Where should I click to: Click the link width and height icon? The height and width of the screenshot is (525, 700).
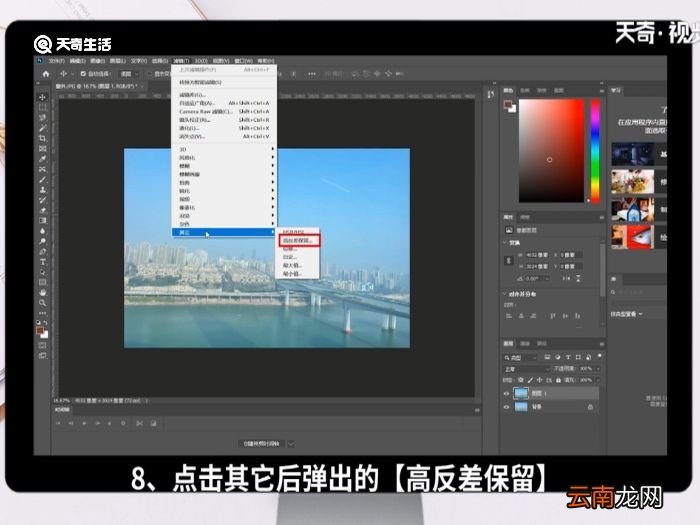coord(508,260)
